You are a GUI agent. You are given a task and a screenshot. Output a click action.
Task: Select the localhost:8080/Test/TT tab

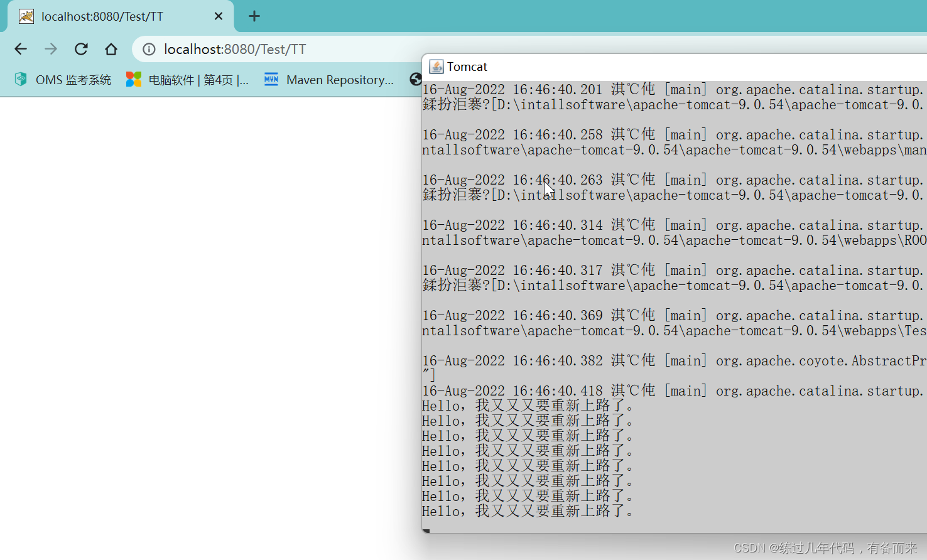(x=121, y=16)
